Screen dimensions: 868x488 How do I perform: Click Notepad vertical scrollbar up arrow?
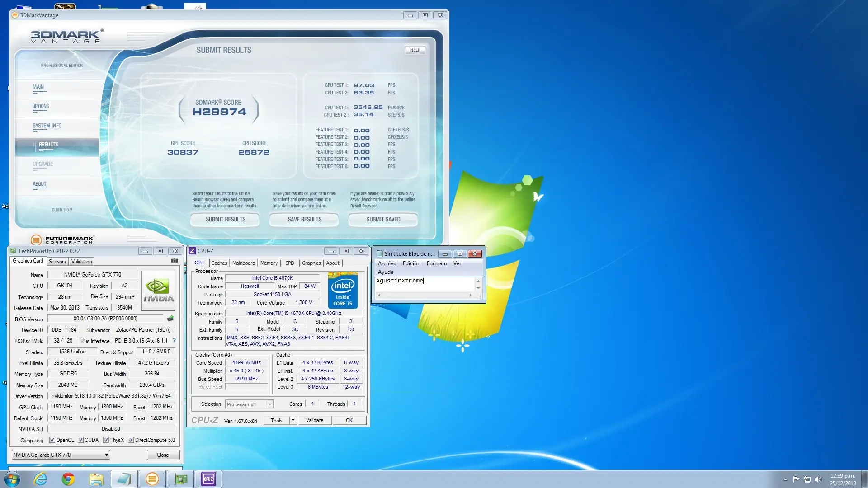point(478,281)
